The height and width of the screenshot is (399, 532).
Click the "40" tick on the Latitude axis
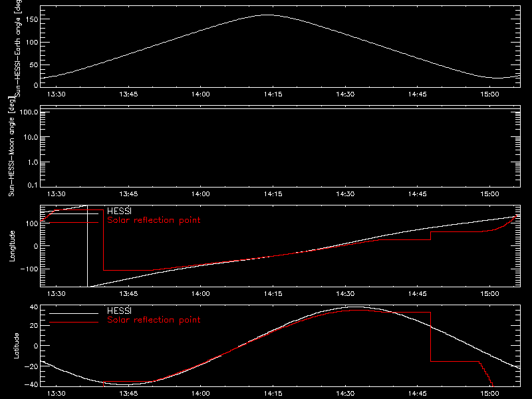(x=34, y=307)
